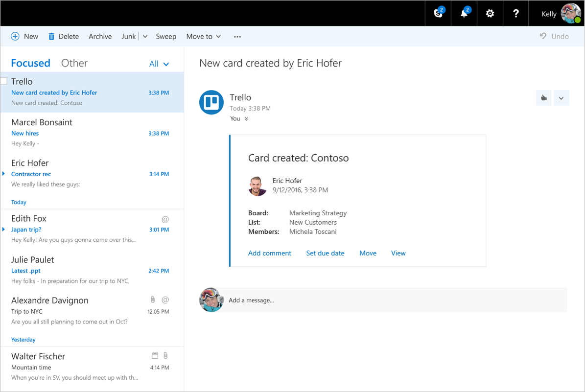This screenshot has width=585, height=392.
Task: Click the Set due date link
Action: (x=325, y=253)
